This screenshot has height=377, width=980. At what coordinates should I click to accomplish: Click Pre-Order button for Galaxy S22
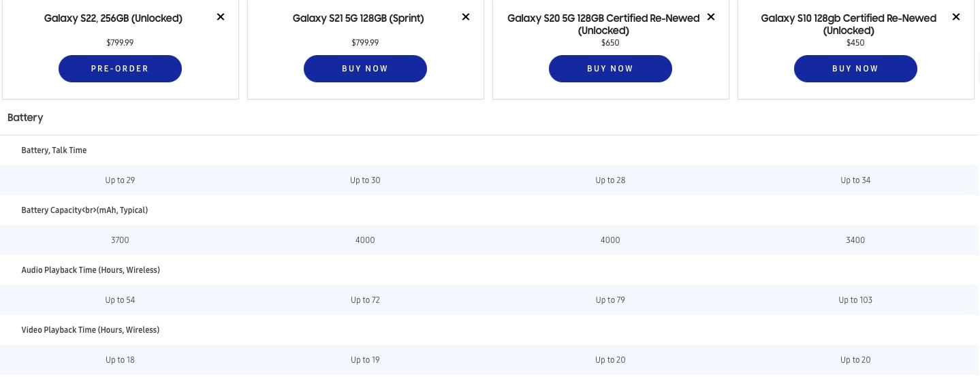120,69
